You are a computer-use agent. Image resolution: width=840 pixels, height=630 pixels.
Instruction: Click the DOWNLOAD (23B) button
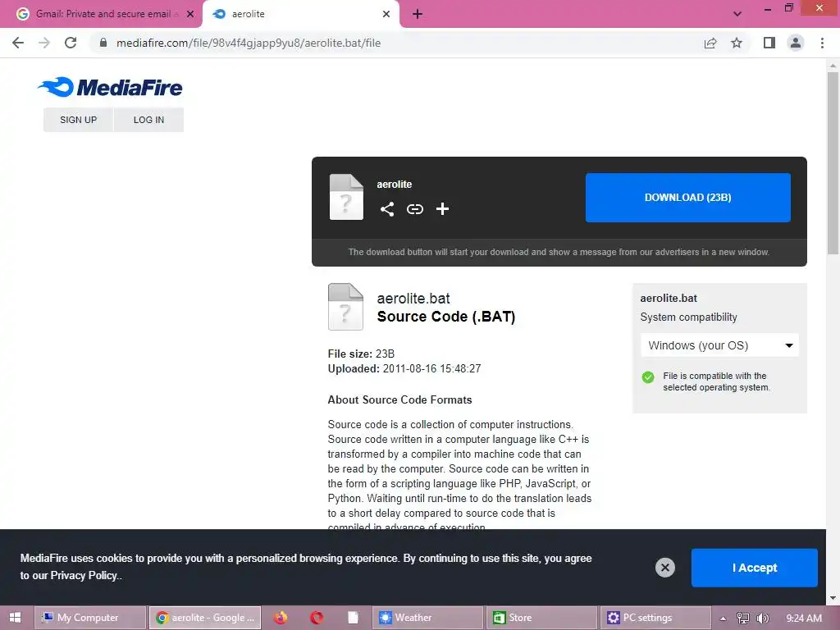688,197
